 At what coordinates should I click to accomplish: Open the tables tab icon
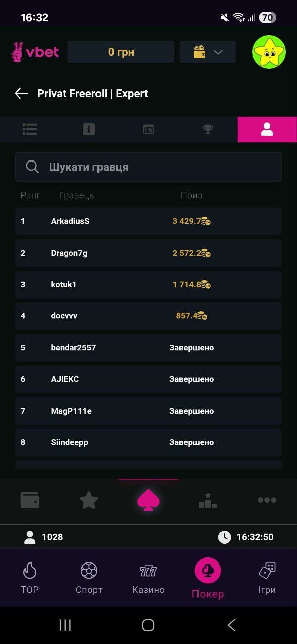148,129
